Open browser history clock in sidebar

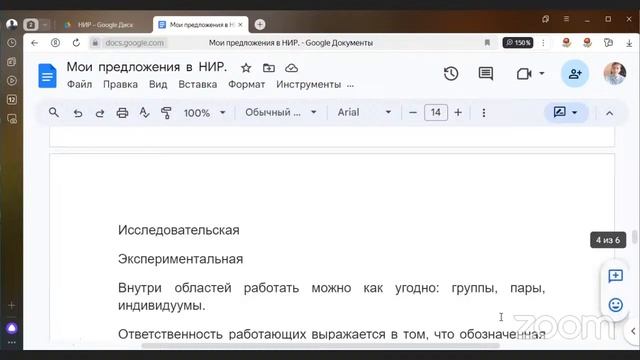[12, 43]
